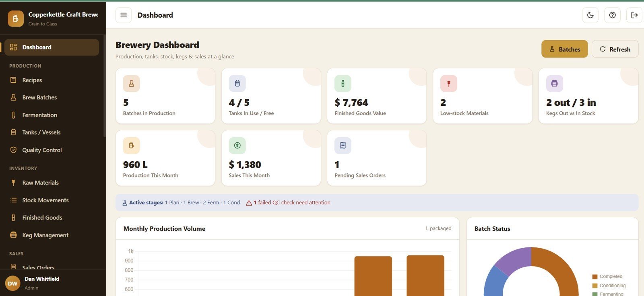The height and width of the screenshot is (296, 644).
Task: Click the Finished Goods Value bottle icon
Action: [343, 84]
